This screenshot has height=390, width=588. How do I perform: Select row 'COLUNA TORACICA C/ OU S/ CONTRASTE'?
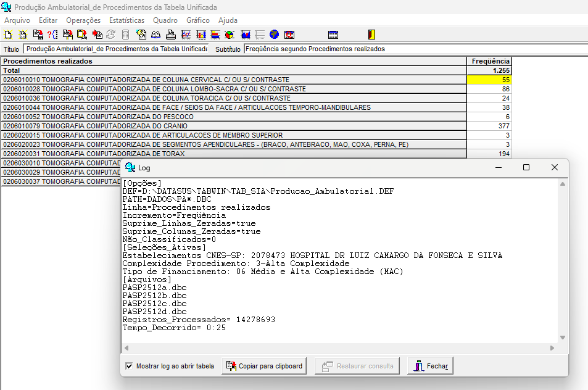pyautogui.click(x=234, y=98)
